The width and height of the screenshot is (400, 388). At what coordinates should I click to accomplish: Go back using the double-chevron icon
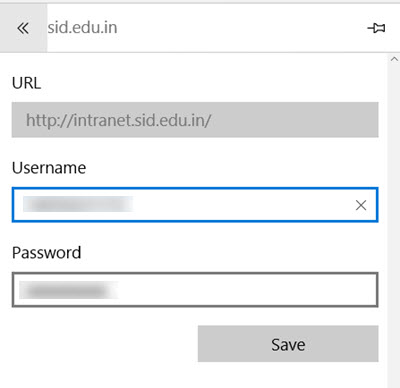(23, 28)
